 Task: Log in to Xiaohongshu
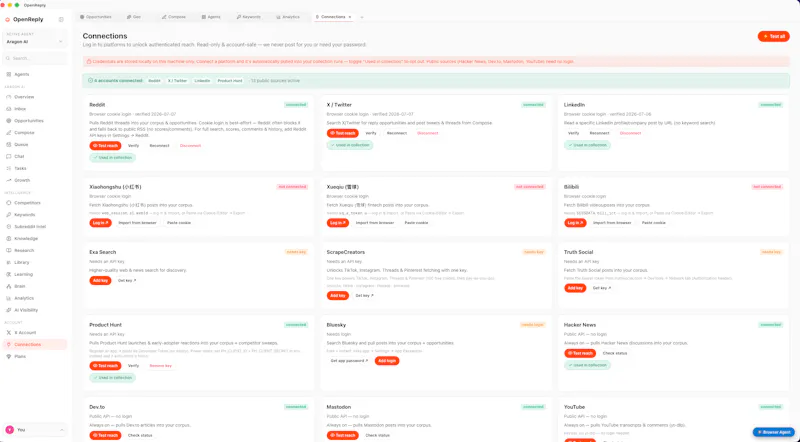(101, 223)
